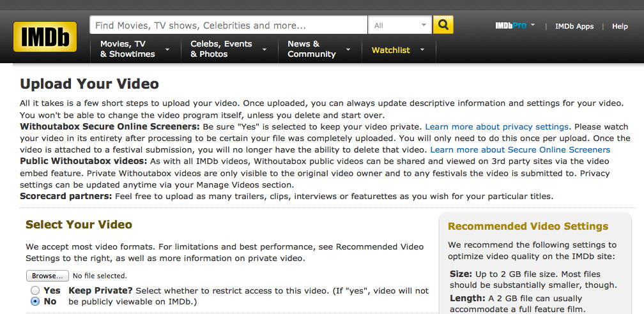Click the Select Your Video heading
The width and height of the screenshot is (644, 314).
point(79,225)
